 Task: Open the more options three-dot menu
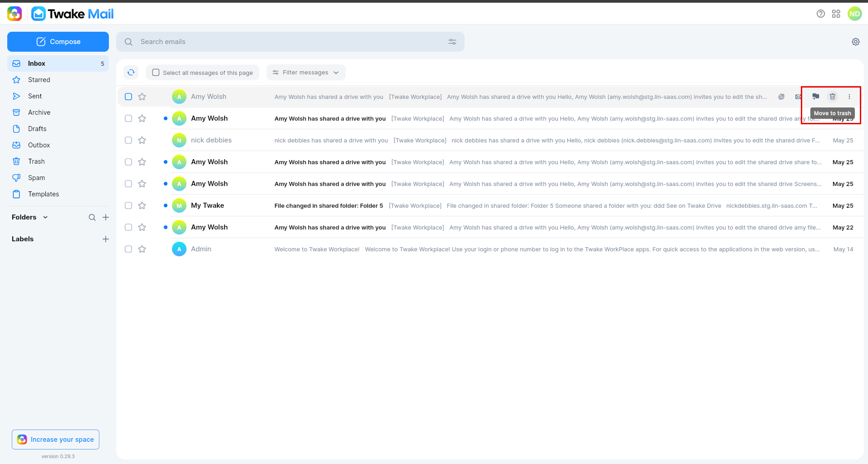849,96
